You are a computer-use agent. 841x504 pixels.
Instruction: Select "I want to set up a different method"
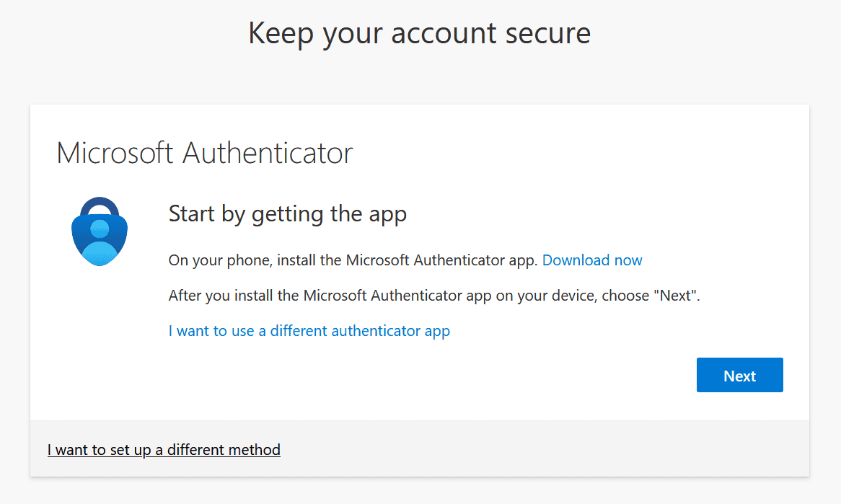[x=164, y=450]
